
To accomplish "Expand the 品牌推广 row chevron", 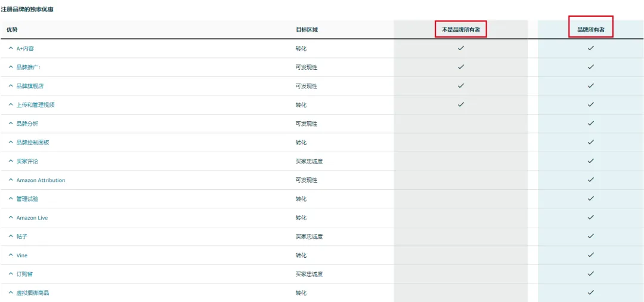I will [x=11, y=67].
